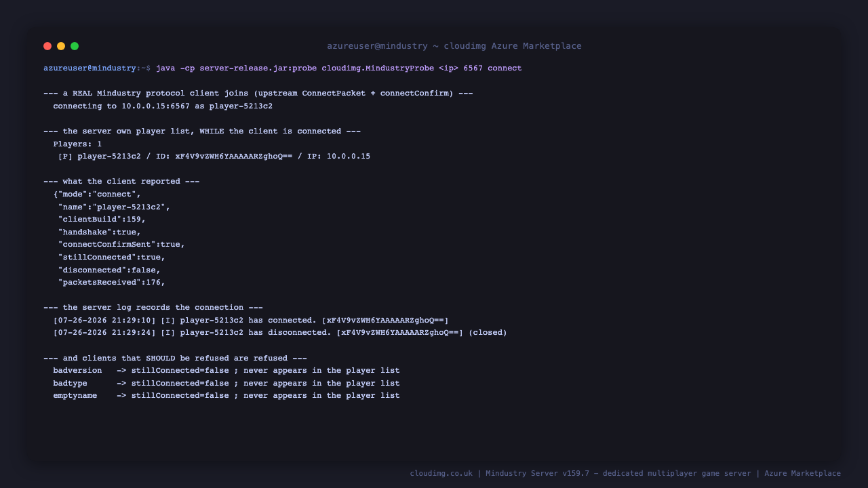Click the window title "azureuser@mindustry ~ cloudimg Azure Marketplace"

pyautogui.click(x=454, y=46)
